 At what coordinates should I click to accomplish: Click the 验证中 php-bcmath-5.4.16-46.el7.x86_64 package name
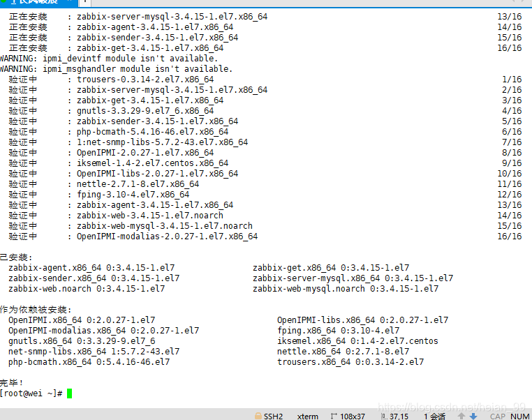click(x=152, y=132)
